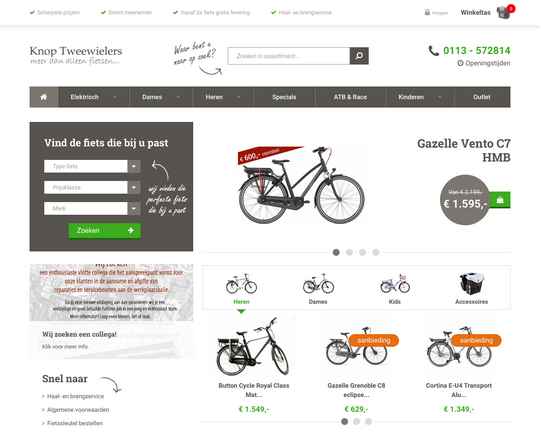The image size is (540, 432).
Task: Click the magnifier search button
Action: pyautogui.click(x=359, y=56)
